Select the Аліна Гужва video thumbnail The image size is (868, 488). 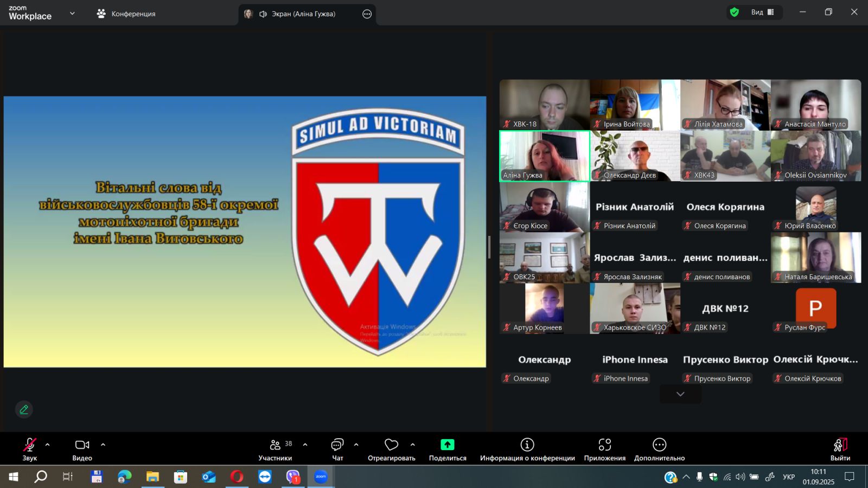point(544,156)
